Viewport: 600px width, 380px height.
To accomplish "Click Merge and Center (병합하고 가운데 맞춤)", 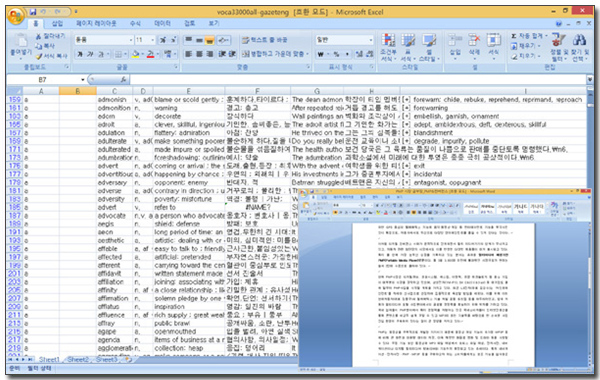I will coord(275,54).
